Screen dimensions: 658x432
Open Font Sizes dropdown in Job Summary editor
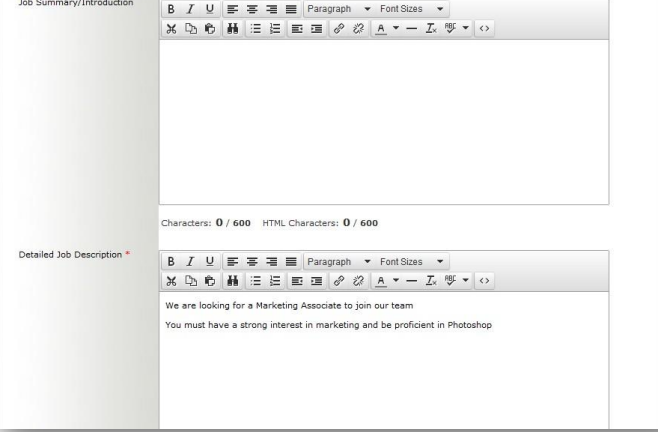(x=412, y=9)
